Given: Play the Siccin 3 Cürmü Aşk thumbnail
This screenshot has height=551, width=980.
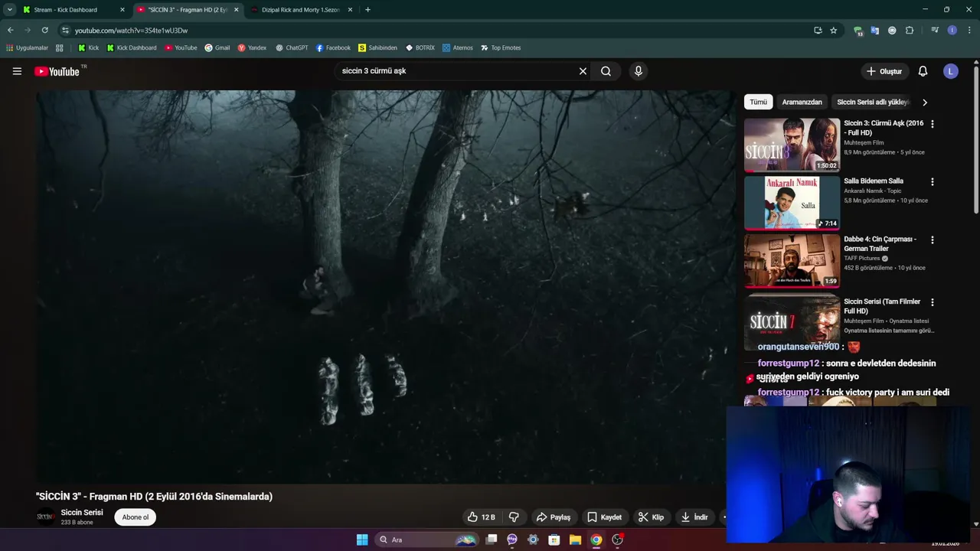Looking at the screenshot, I should (792, 145).
